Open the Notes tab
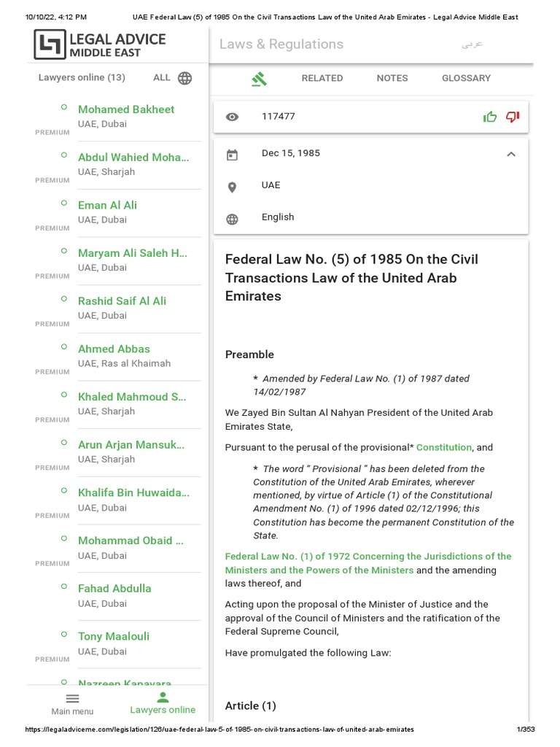560x747 pixels. pos(392,78)
